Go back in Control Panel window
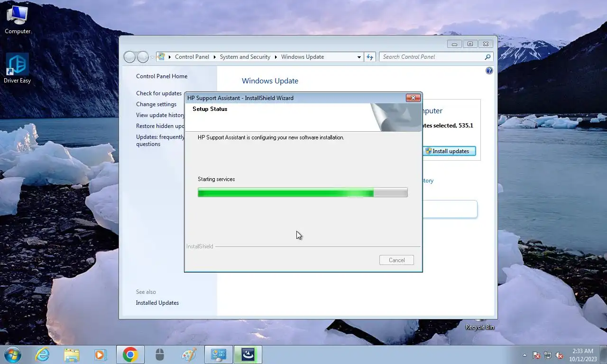The height and width of the screenshot is (364, 607). point(129,57)
